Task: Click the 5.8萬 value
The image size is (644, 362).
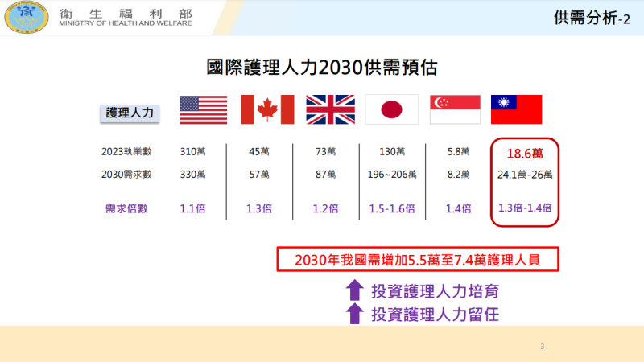Action: click(459, 152)
